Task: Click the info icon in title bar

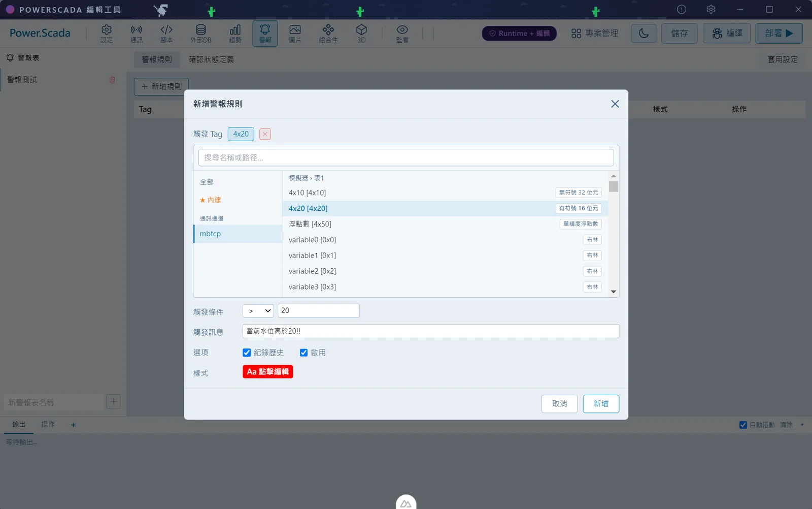Action: coord(682,9)
